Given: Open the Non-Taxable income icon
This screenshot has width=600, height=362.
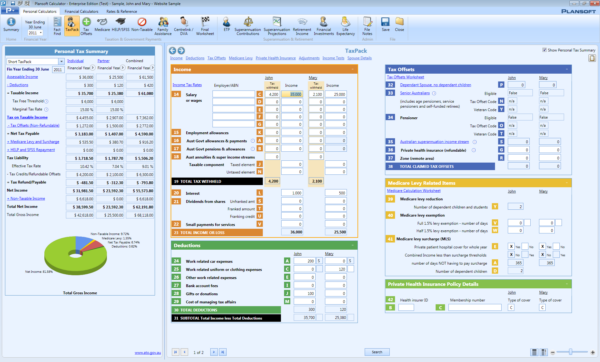Looking at the screenshot, I should pyautogui.click(x=142, y=25).
